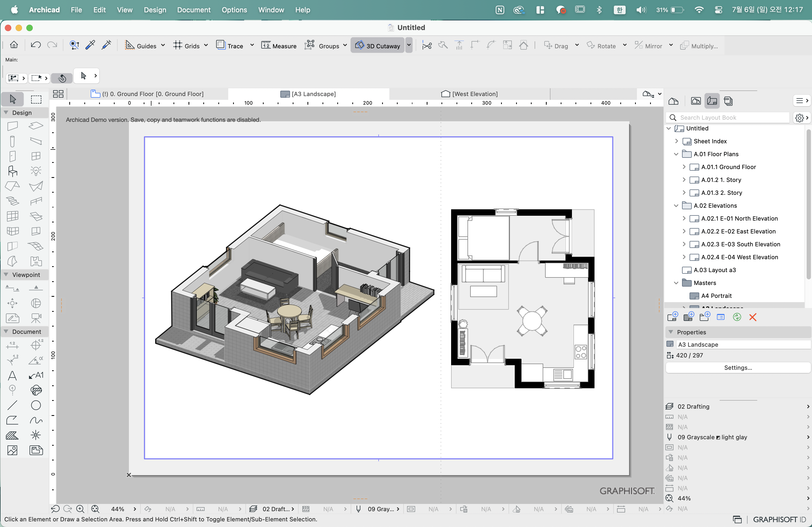The width and height of the screenshot is (812, 527).
Task: Select the Curtain Wall tool
Action: (13, 216)
